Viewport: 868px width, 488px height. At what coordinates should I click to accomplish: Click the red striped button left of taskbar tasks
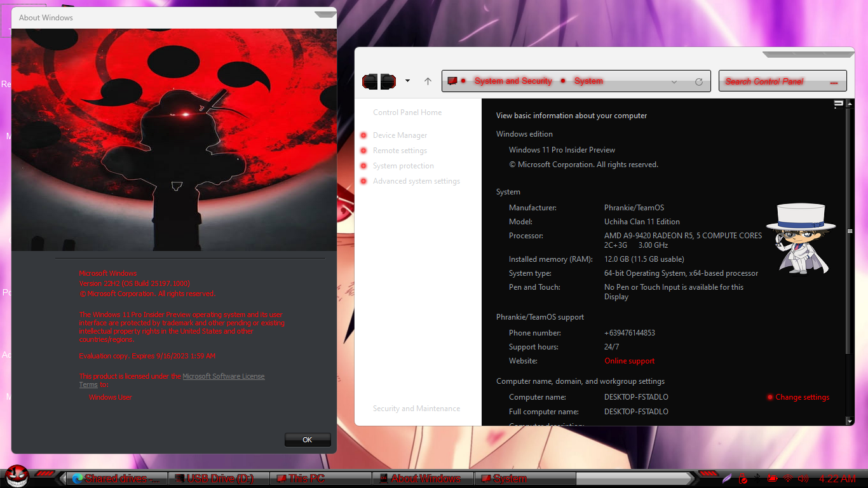45,473
